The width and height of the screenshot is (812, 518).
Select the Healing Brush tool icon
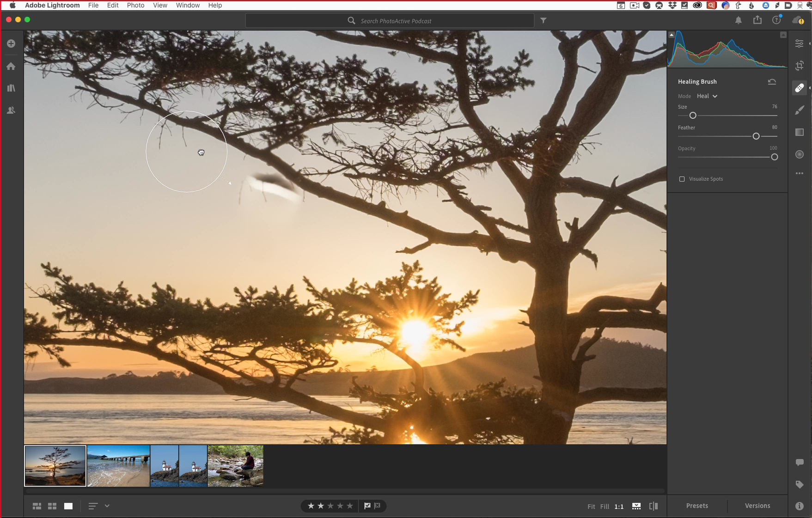click(799, 88)
